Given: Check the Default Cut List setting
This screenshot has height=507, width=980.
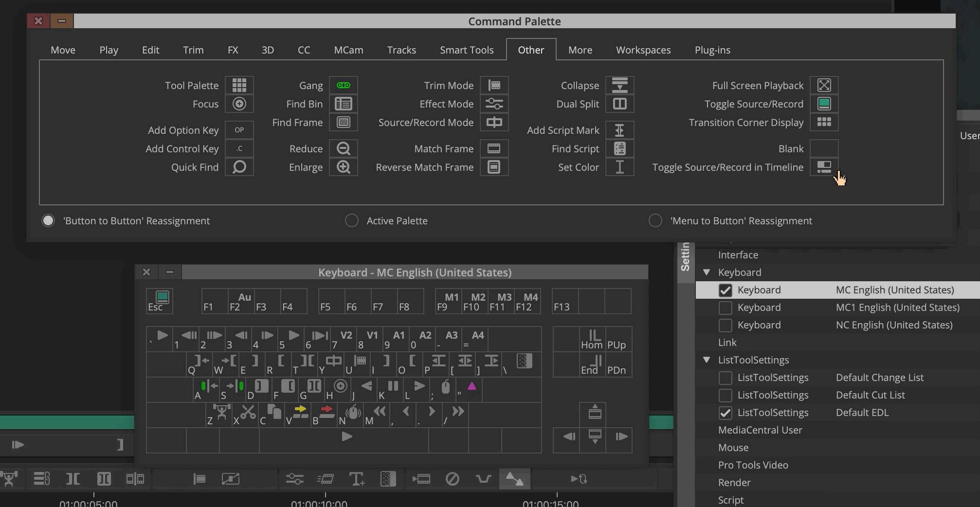Looking at the screenshot, I should click(725, 395).
